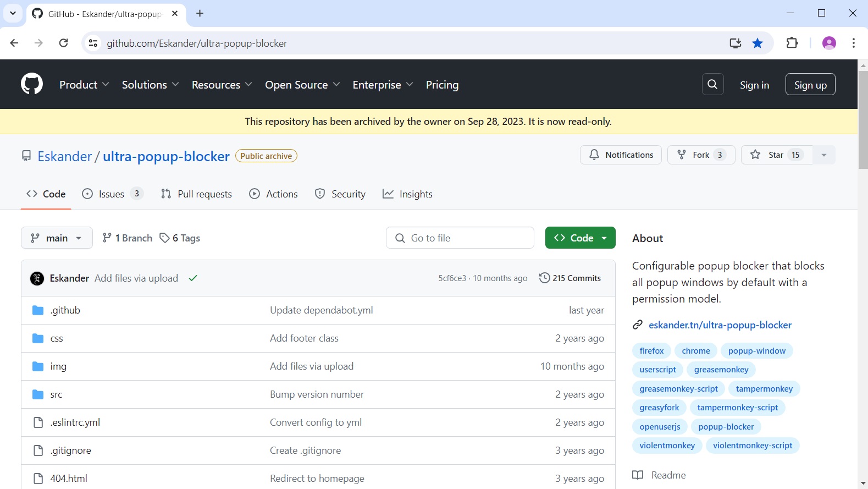Open Chrome three-dot menu
The width and height of the screenshot is (868, 489).
[853, 43]
